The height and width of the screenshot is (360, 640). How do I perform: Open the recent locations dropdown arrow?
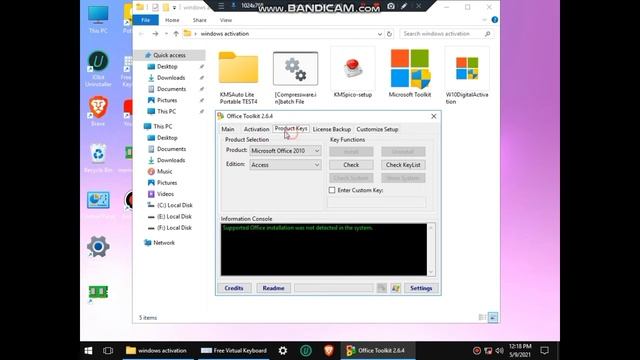(166, 34)
